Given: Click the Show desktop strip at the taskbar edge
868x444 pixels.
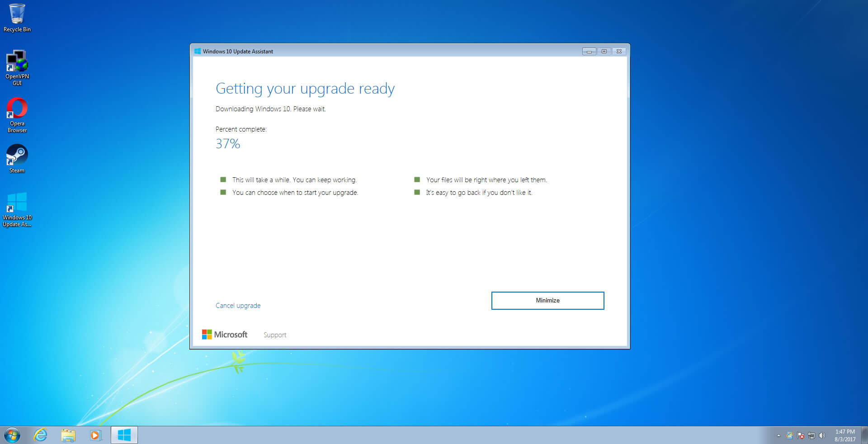Looking at the screenshot, I should point(864,435).
